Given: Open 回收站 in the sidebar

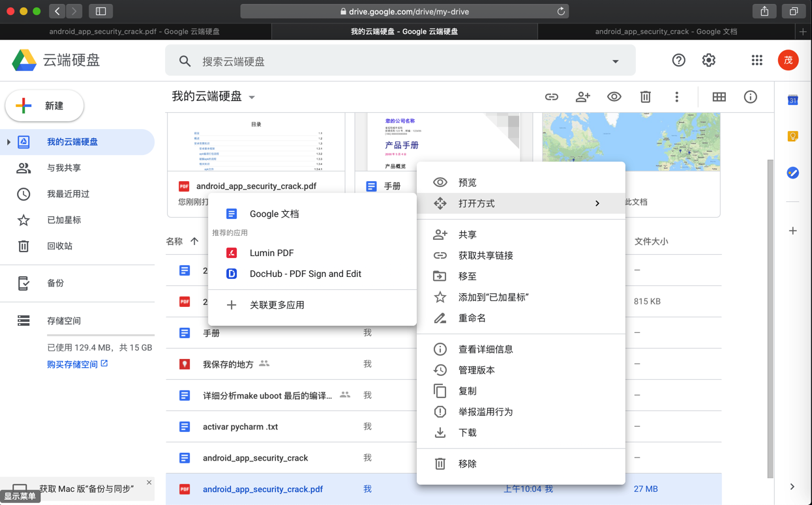Looking at the screenshot, I should 77,246.
